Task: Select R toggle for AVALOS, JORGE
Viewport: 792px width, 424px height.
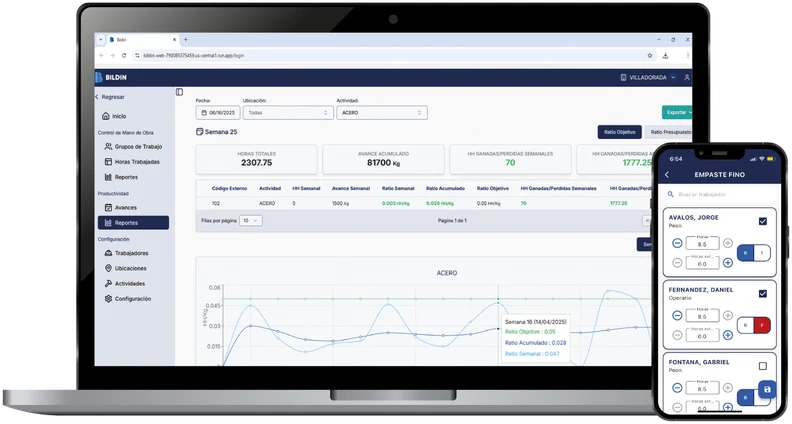Action: tap(746, 253)
